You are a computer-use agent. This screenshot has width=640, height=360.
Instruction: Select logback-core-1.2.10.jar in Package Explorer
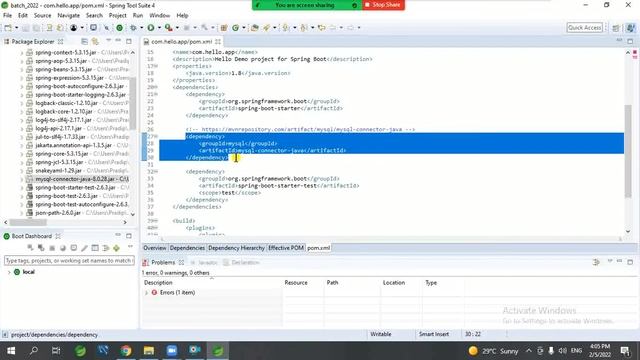coord(64,111)
